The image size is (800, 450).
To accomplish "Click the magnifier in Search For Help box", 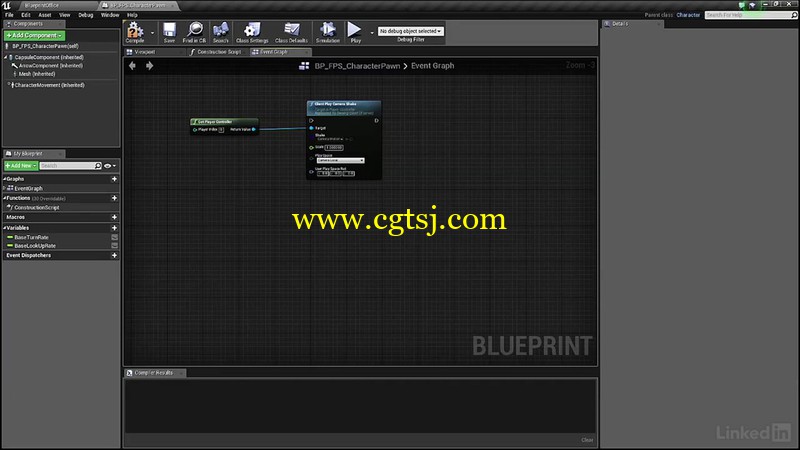I will coord(794,15).
